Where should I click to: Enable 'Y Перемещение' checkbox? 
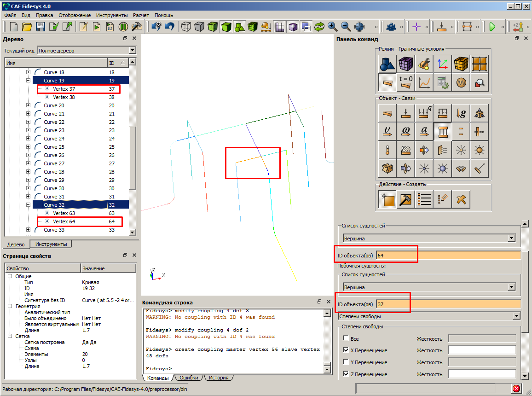[346, 362]
